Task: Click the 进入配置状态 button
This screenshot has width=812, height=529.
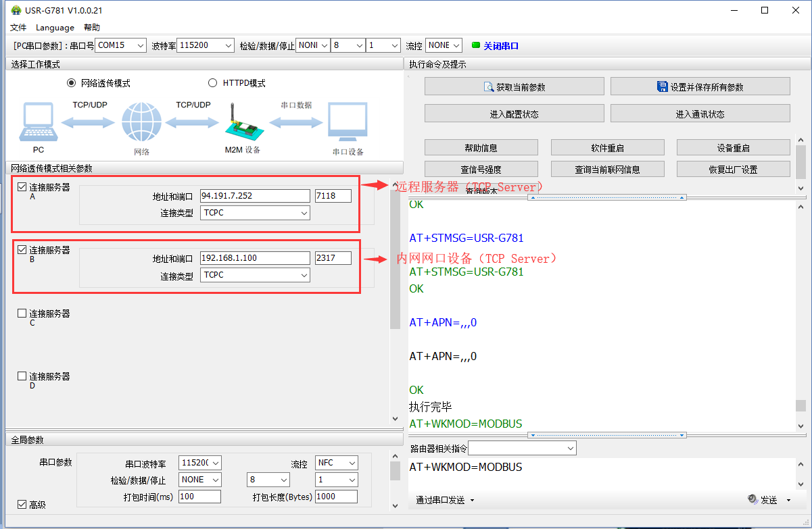Action: [x=514, y=114]
